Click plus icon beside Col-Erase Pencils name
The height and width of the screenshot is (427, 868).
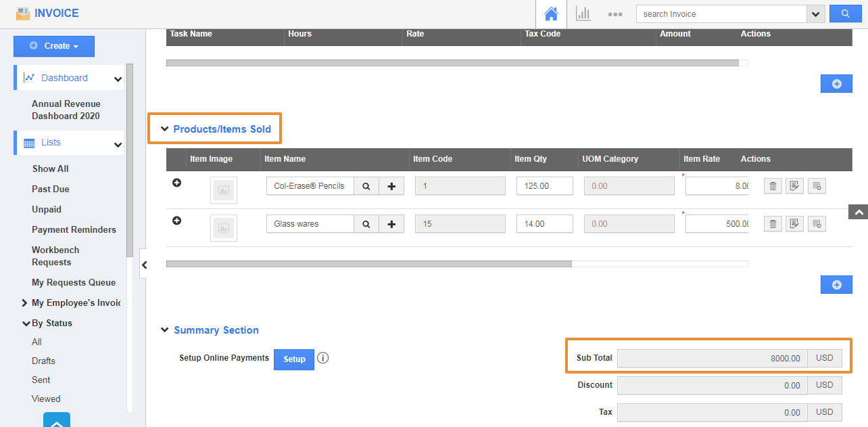(391, 186)
